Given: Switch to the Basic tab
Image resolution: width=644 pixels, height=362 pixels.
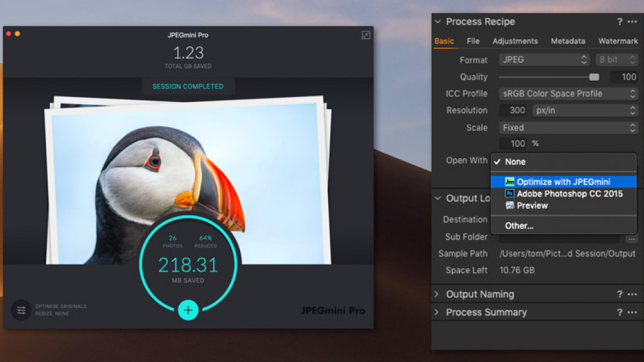Looking at the screenshot, I should click(x=444, y=41).
